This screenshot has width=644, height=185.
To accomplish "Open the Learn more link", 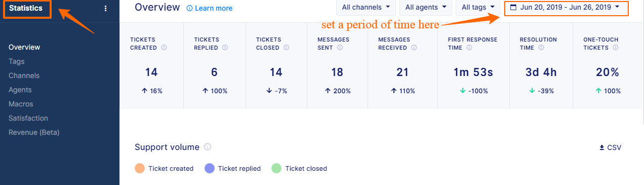I will (x=210, y=8).
